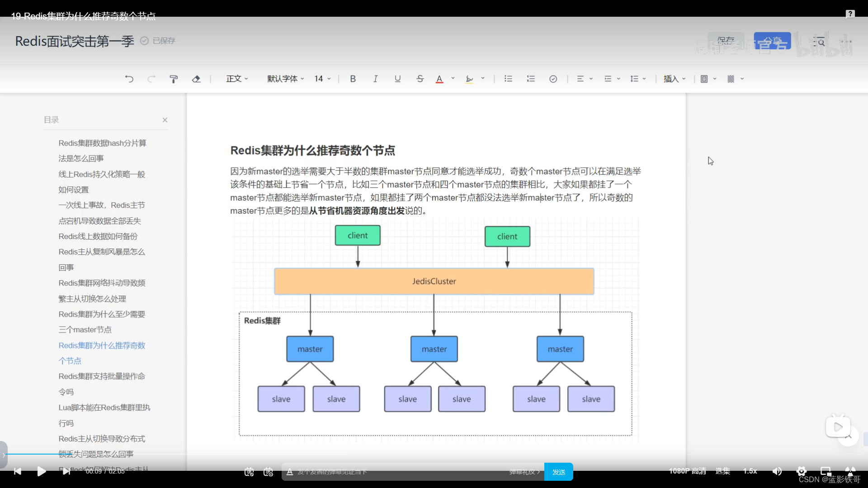Open the 正文 paragraph style dropdown

click(x=237, y=79)
